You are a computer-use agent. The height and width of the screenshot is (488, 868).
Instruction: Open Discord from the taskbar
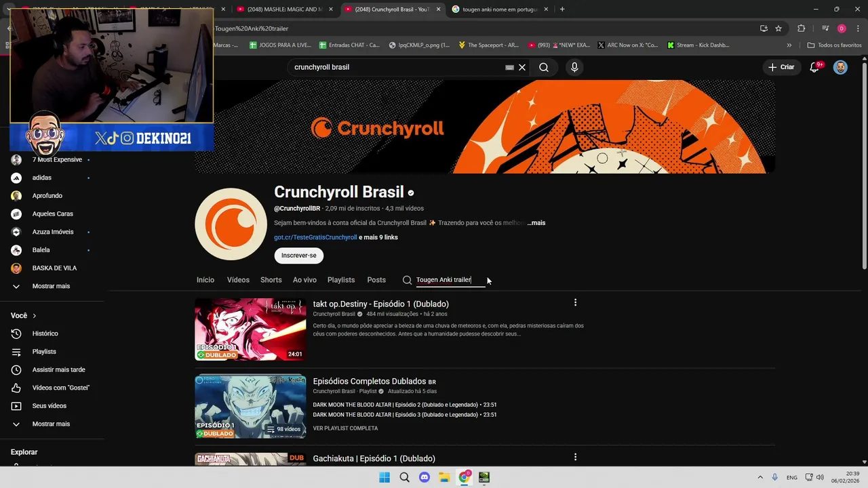pyautogui.click(x=425, y=477)
